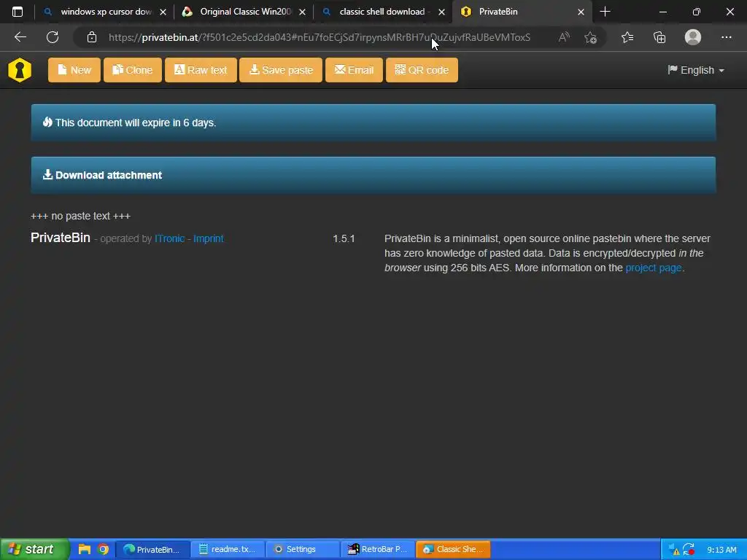The width and height of the screenshot is (747, 560).
Task: Click the network warning tray icon
Action: click(673, 550)
